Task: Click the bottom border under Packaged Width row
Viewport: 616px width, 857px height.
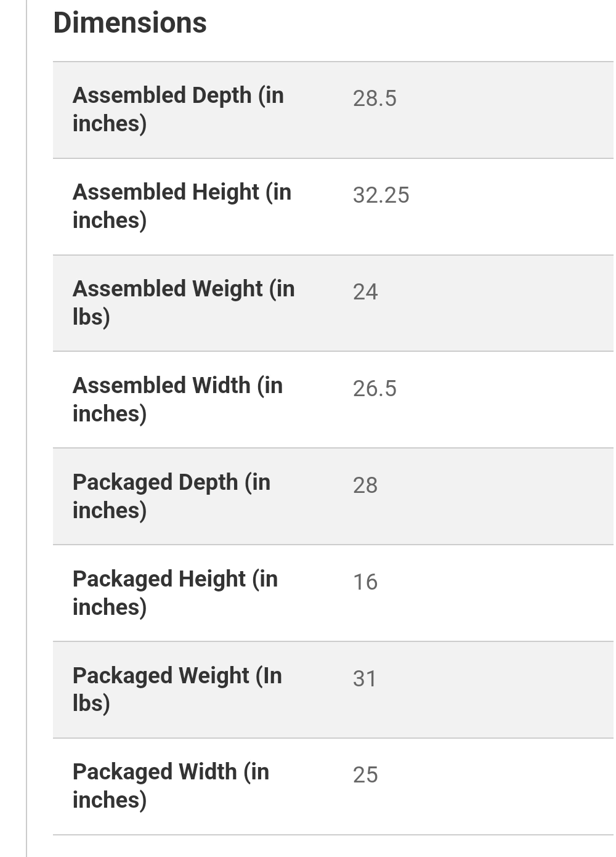Action: pos(333,835)
